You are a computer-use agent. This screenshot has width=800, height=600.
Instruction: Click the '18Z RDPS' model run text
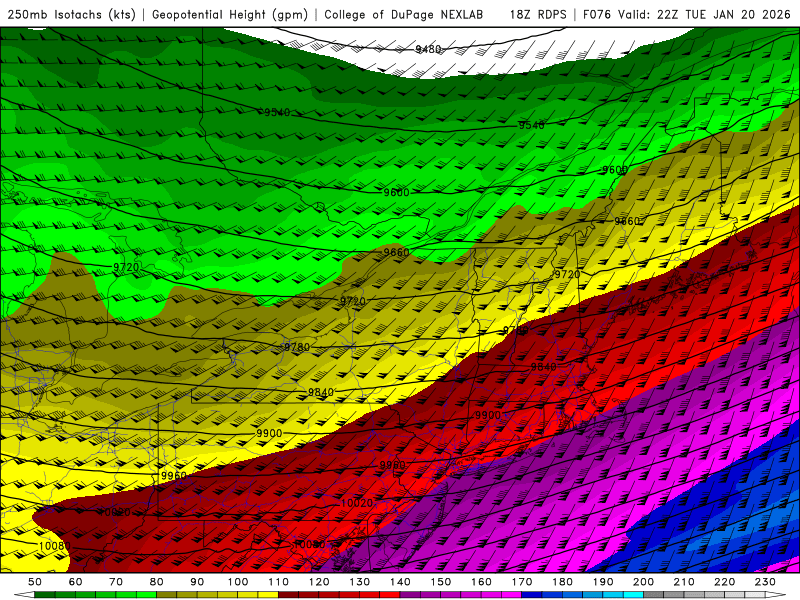point(538,14)
